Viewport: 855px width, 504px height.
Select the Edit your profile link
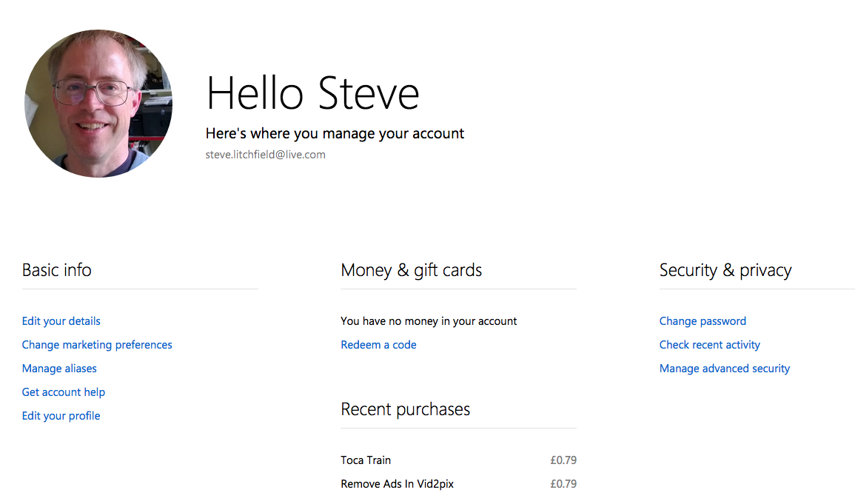(x=61, y=416)
